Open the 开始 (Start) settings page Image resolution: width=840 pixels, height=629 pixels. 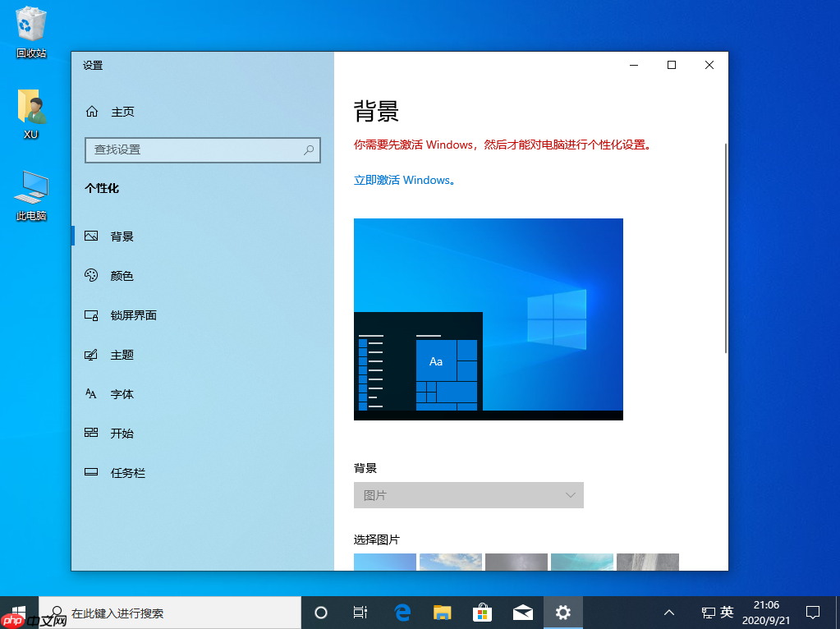coord(122,433)
